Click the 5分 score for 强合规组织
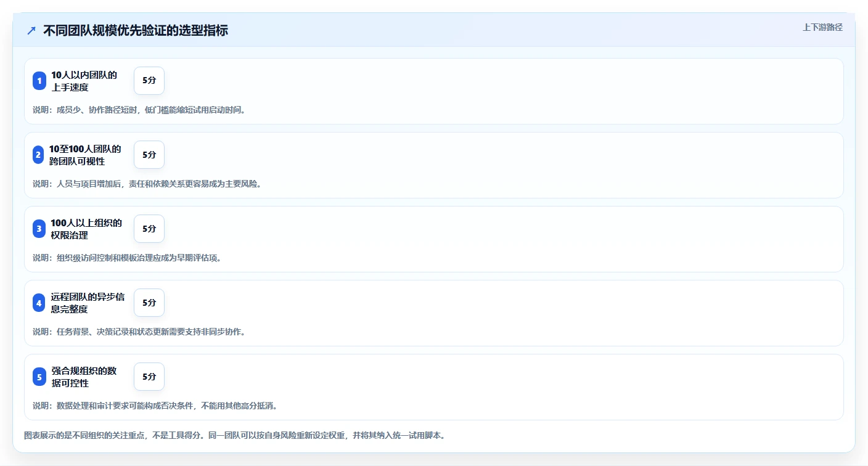This screenshot has width=868, height=466. 149,377
